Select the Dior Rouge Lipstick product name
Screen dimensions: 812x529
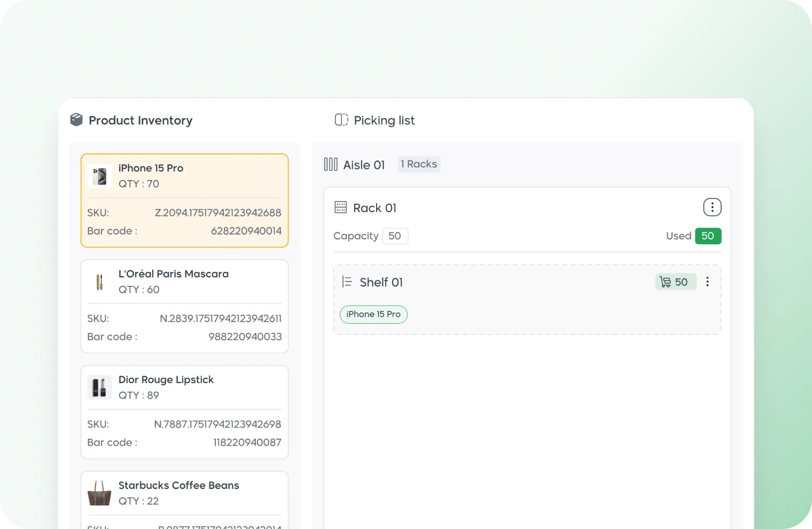[x=166, y=379]
